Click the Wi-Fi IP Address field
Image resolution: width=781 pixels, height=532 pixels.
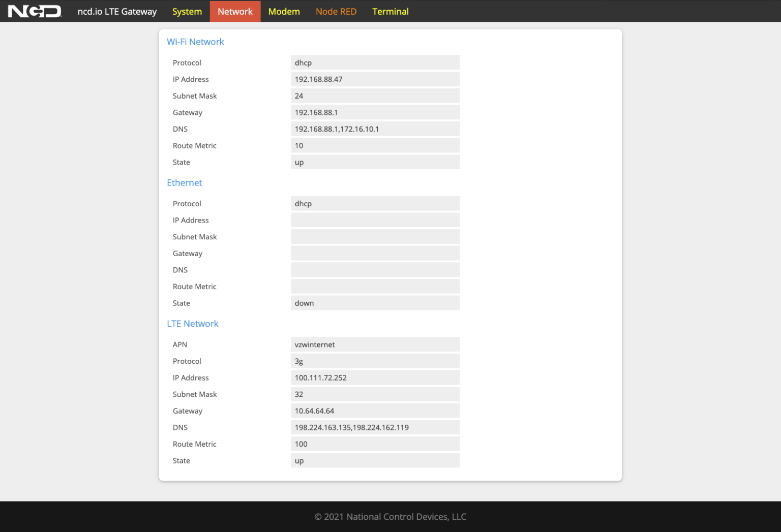[x=375, y=79]
